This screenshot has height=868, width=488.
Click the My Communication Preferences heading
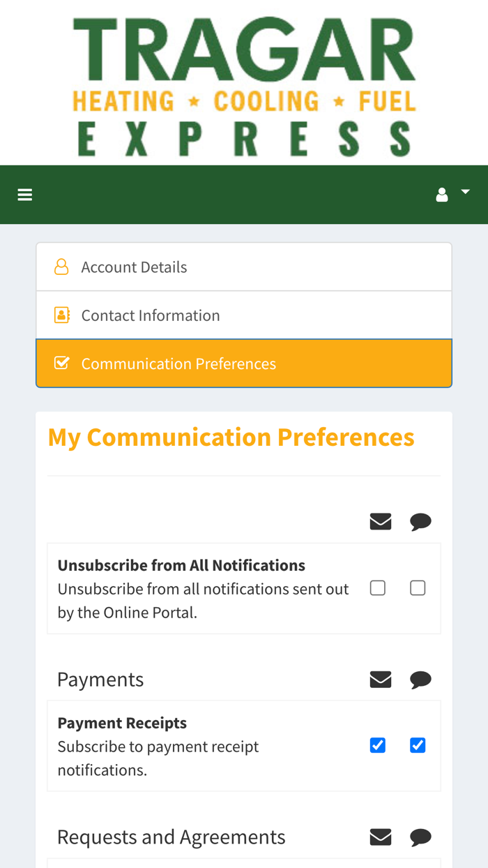(231, 437)
